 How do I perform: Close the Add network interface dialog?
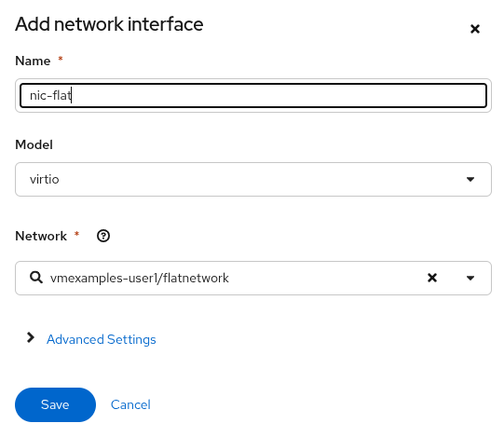click(475, 29)
